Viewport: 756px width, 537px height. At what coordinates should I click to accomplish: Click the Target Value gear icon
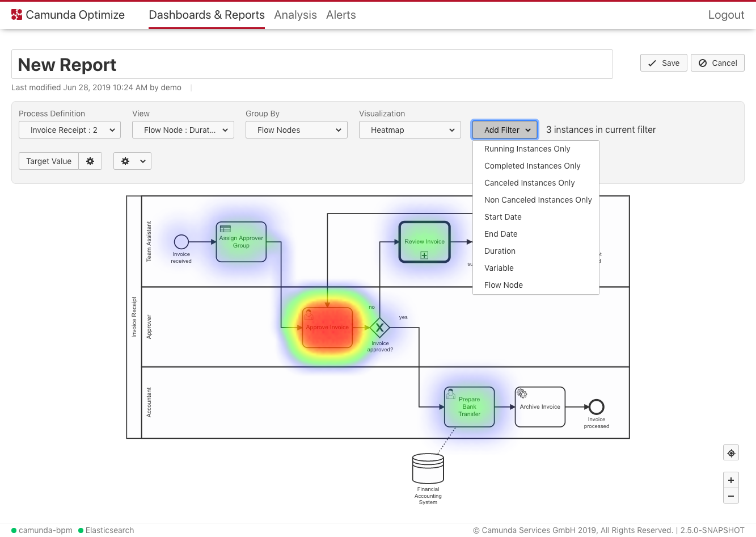[x=90, y=161]
